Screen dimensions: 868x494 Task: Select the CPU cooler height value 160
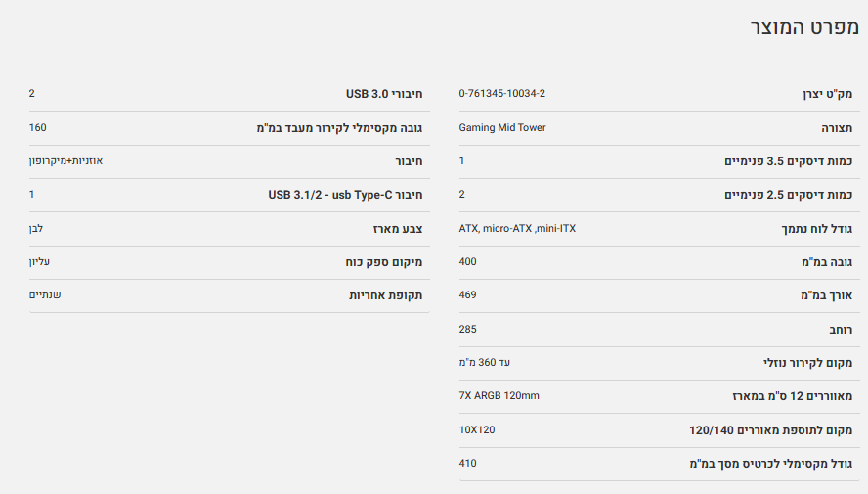click(x=37, y=127)
